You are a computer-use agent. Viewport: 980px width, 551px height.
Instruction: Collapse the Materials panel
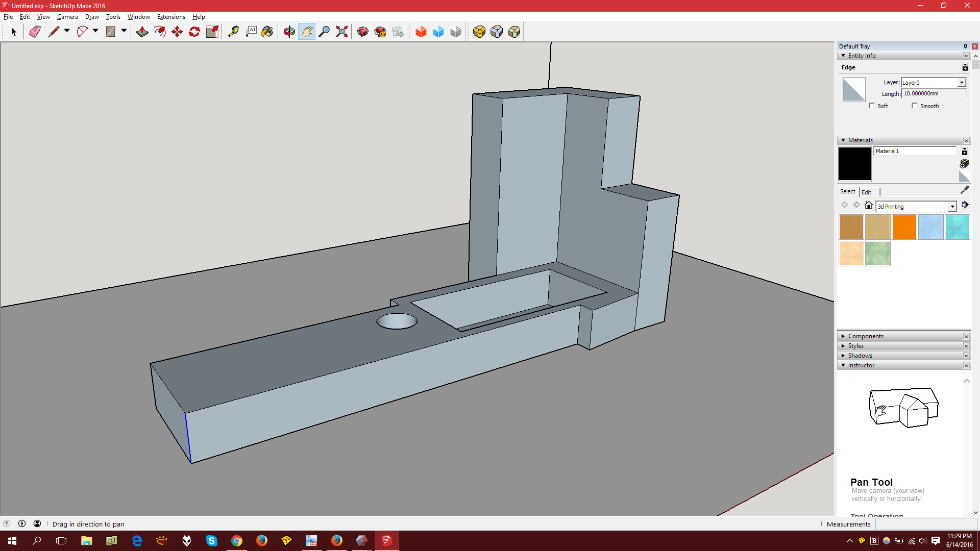point(843,140)
